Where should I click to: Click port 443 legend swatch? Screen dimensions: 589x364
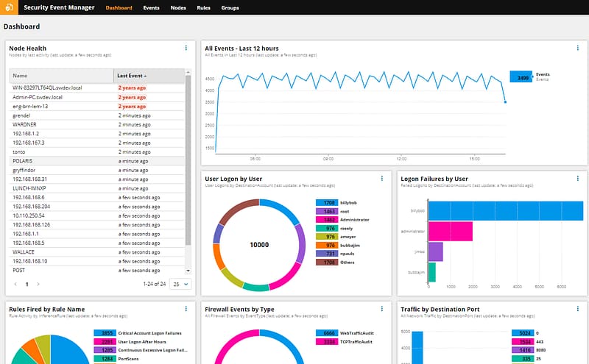(523, 342)
